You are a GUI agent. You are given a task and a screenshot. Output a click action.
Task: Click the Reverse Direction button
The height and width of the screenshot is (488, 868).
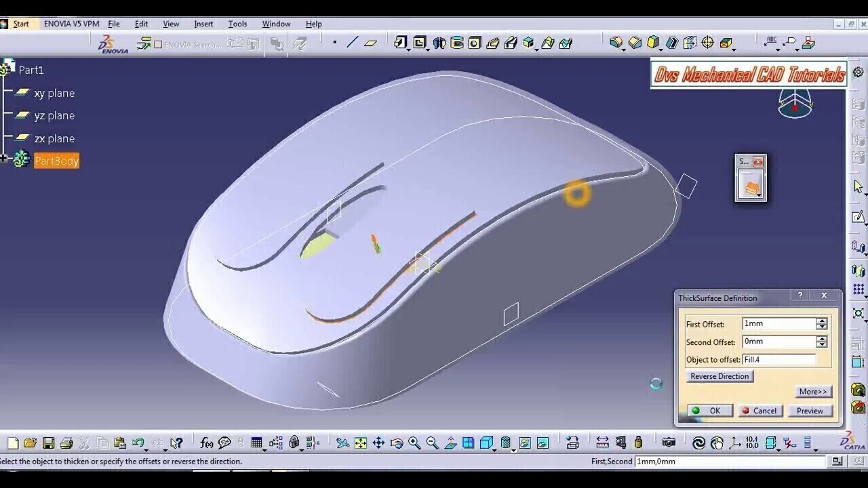pyautogui.click(x=719, y=377)
